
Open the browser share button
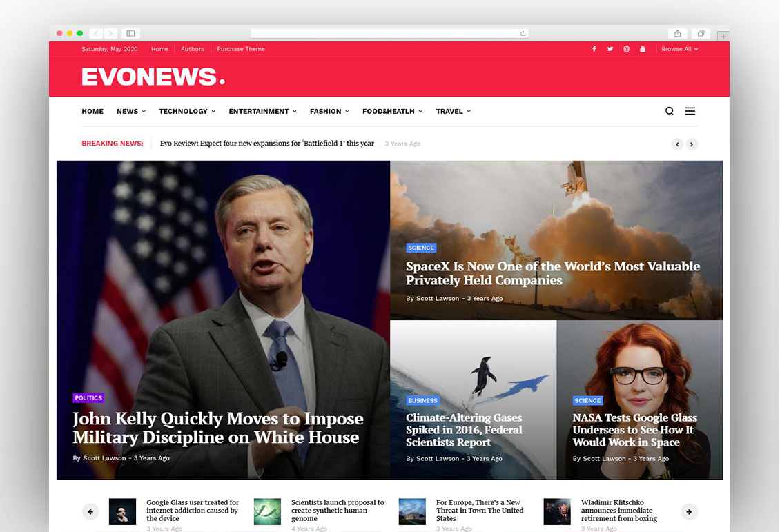click(677, 33)
